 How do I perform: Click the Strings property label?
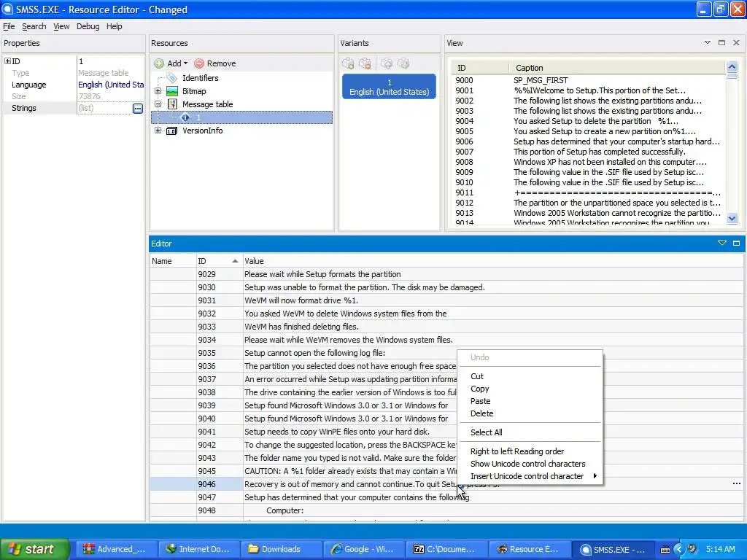(24, 108)
